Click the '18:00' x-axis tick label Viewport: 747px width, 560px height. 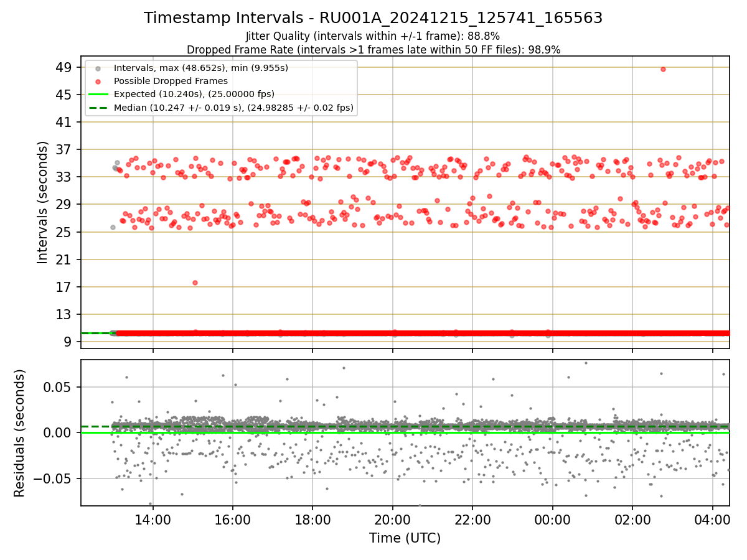(x=312, y=519)
